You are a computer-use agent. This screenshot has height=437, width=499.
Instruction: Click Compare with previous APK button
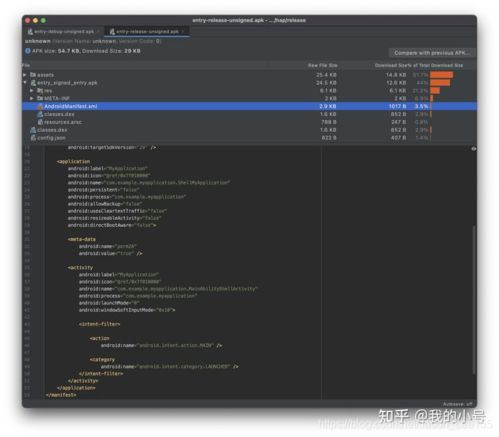coord(432,53)
